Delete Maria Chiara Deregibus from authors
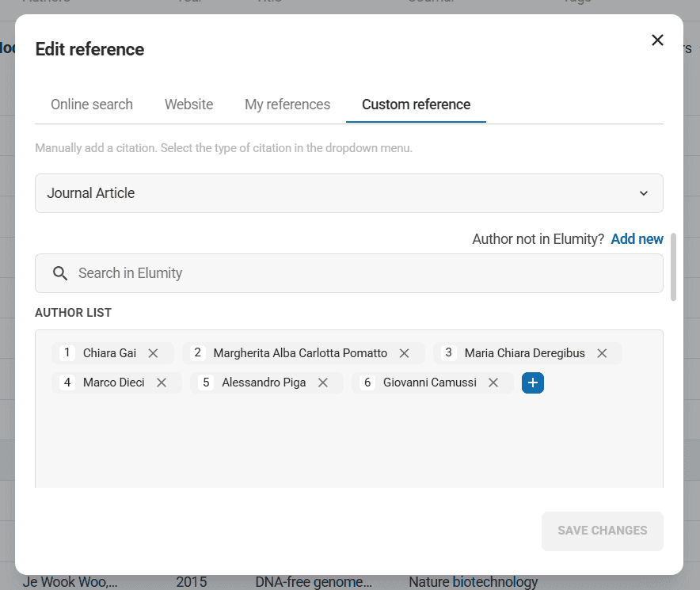Image resolution: width=700 pixels, height=590 pixels. click(x=602, y=353)
